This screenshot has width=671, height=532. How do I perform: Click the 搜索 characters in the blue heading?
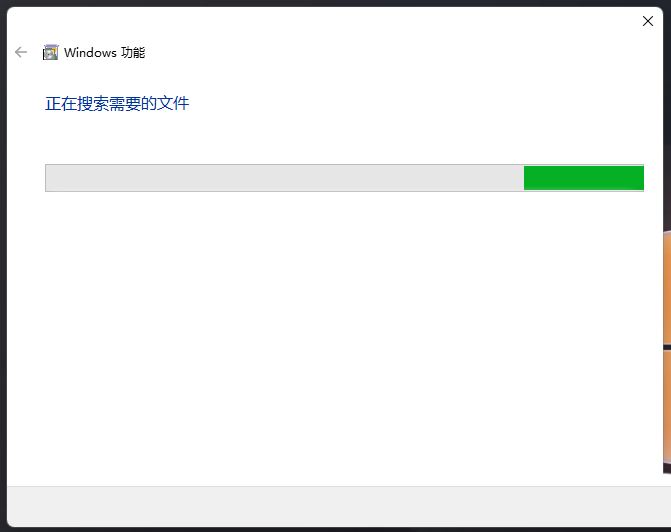tap(93, 104)
